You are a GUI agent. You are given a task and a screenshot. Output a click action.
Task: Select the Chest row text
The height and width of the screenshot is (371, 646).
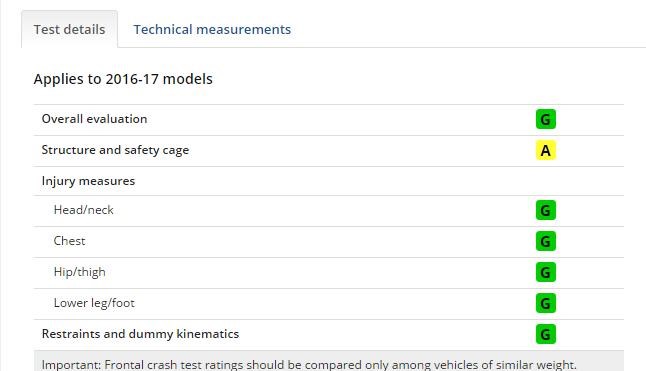coord(70,241)
